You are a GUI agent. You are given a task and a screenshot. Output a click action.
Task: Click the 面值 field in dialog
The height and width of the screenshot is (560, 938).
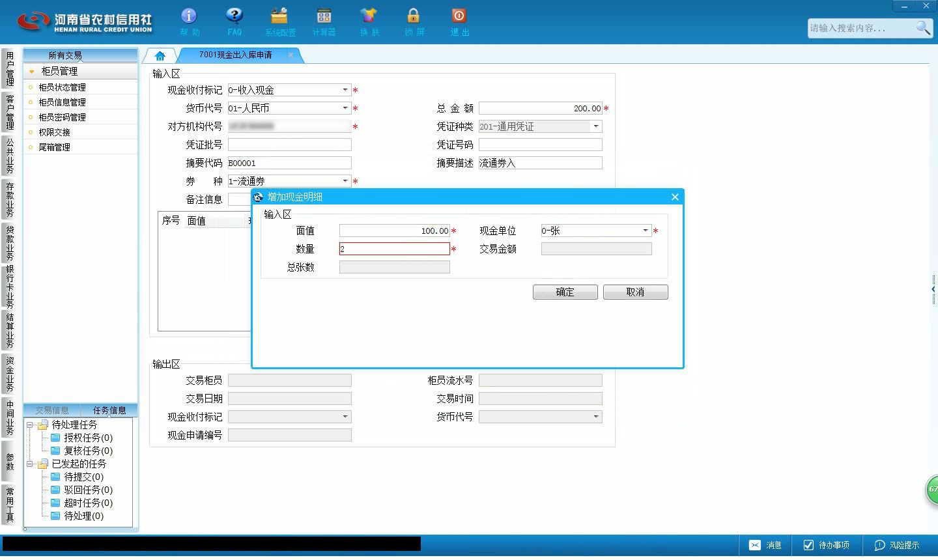point(395,231)
